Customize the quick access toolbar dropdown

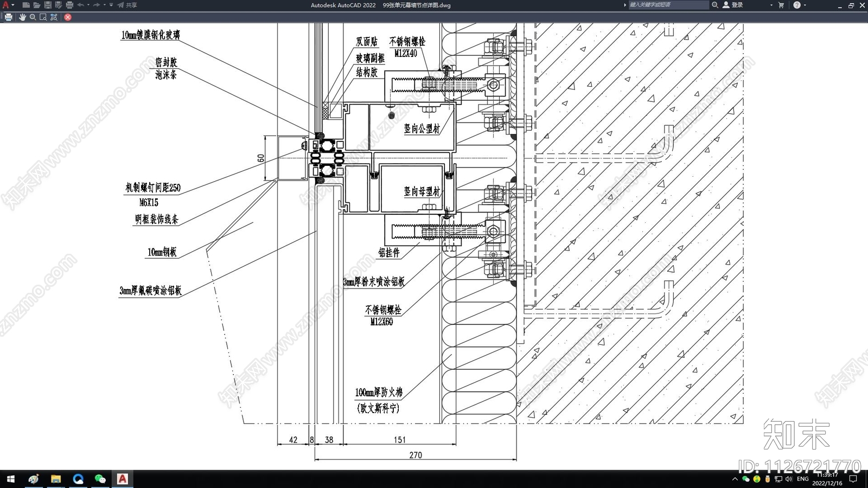pos(111,5)
